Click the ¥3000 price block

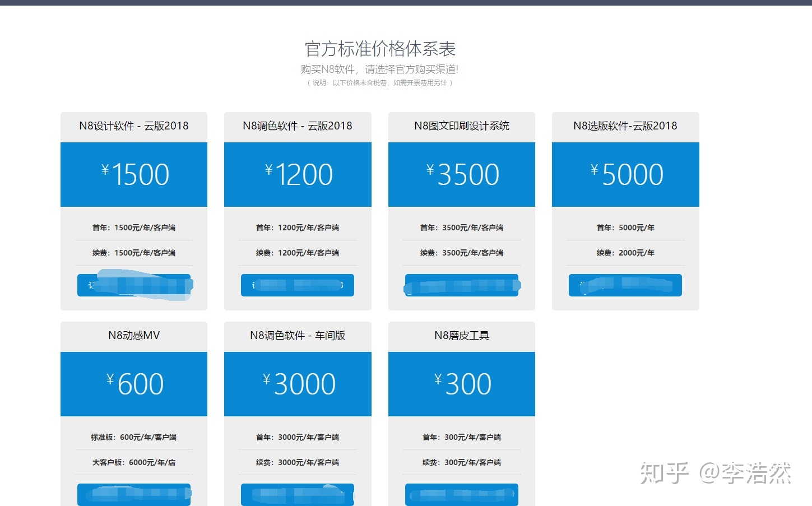297,384
